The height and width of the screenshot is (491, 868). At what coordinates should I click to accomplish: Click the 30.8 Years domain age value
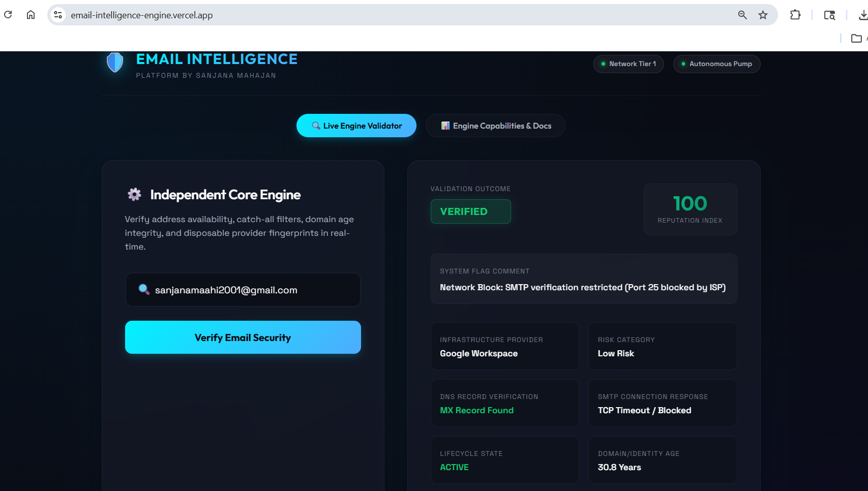pyautogui.click(x=619, y=467)
